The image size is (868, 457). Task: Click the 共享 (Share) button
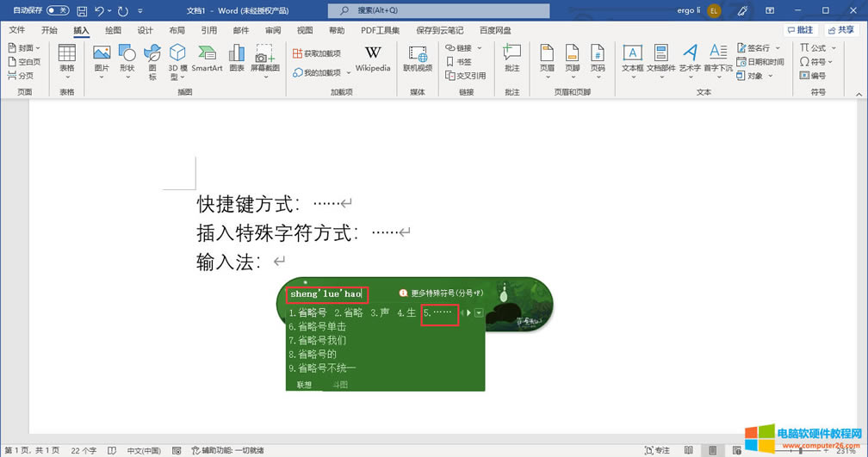(840, 30)
